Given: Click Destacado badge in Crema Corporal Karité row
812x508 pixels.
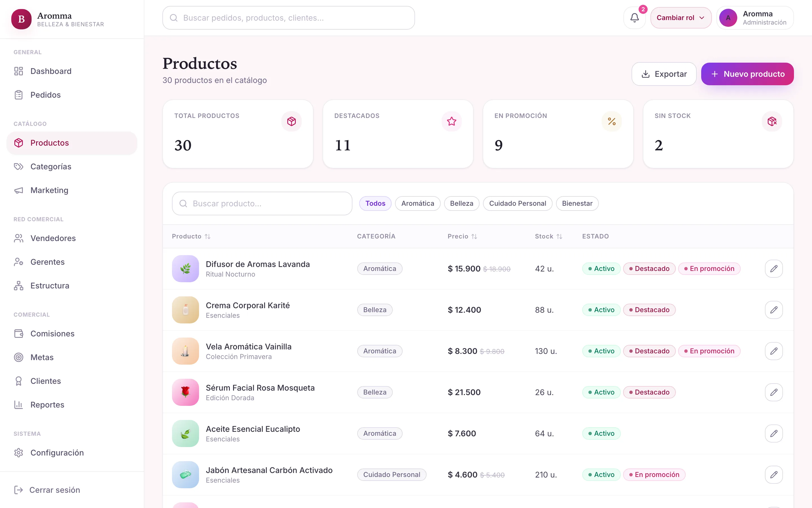Looking at the screenshot, I should (649, 310).
